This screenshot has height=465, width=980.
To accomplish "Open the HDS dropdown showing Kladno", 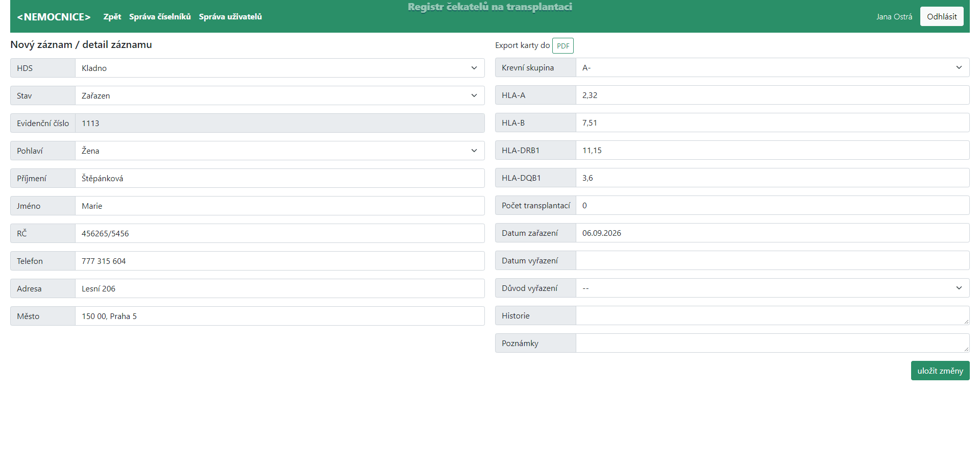I will tap(280, 68).
